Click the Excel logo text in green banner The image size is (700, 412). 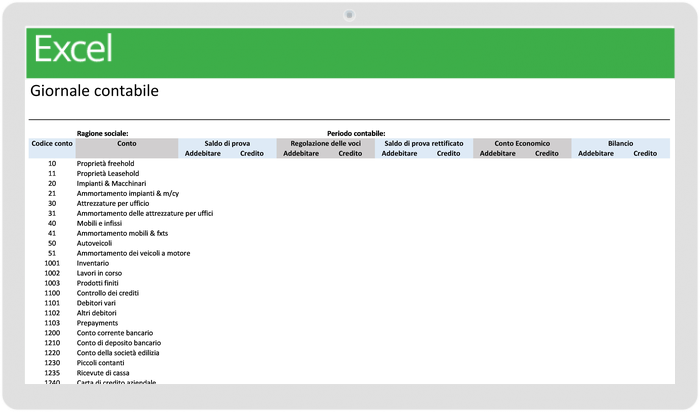point(73,49)
